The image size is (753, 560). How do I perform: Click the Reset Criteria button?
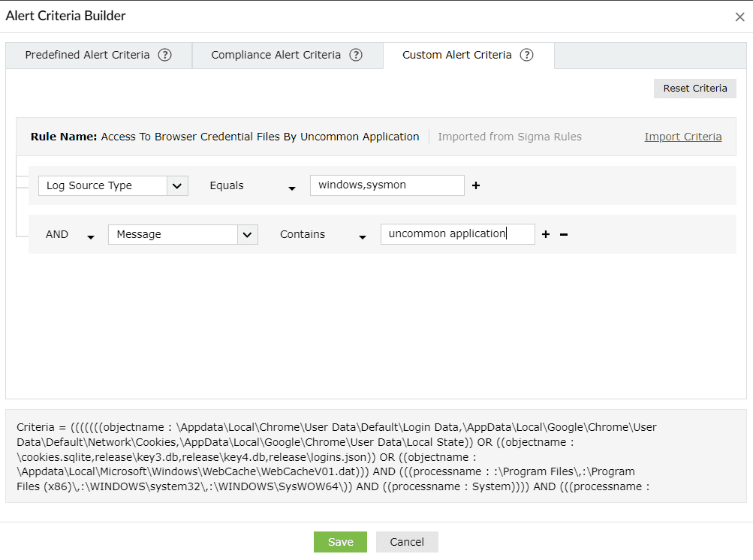[694, 88]
